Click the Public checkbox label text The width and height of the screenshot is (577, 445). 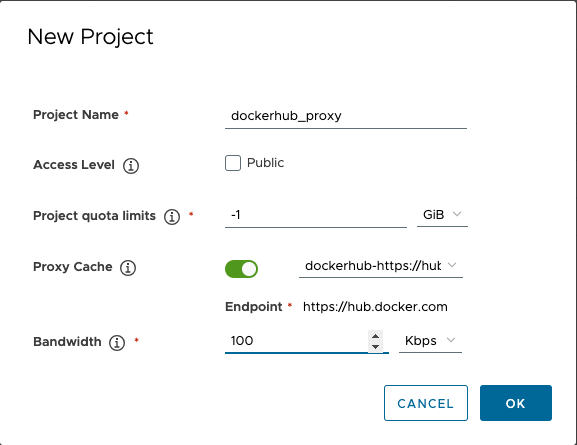(x=265, y=163)
